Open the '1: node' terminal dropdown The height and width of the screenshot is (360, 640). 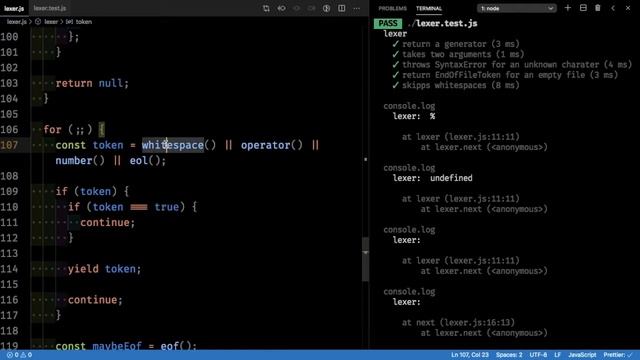517,8
